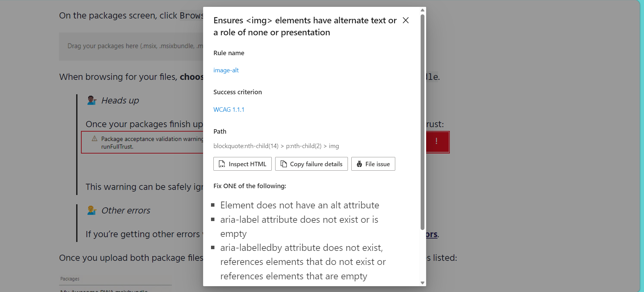Image resolution: width=644 pixels, height=292 pixels.
Task: Select the code inspection icon on Inspect HTML
Action: [221, 164]
